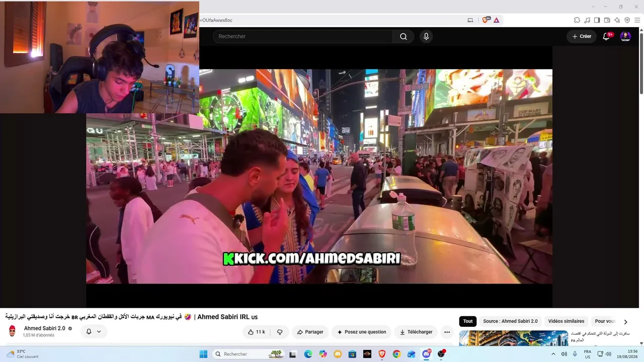This screenshot has width=644, height=362.
Task: Open Brave Rewards triangle icon
Action: point(497,20)
